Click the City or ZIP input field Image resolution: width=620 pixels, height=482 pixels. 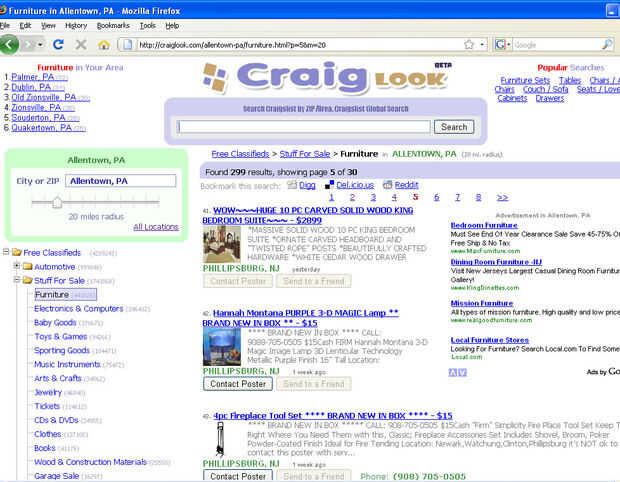[x=121, y=181]
